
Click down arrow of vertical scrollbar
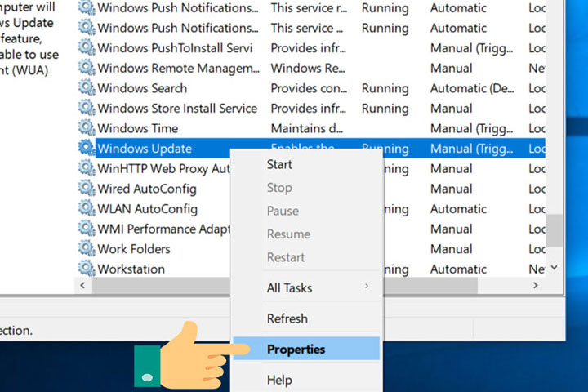click(555, 268)
